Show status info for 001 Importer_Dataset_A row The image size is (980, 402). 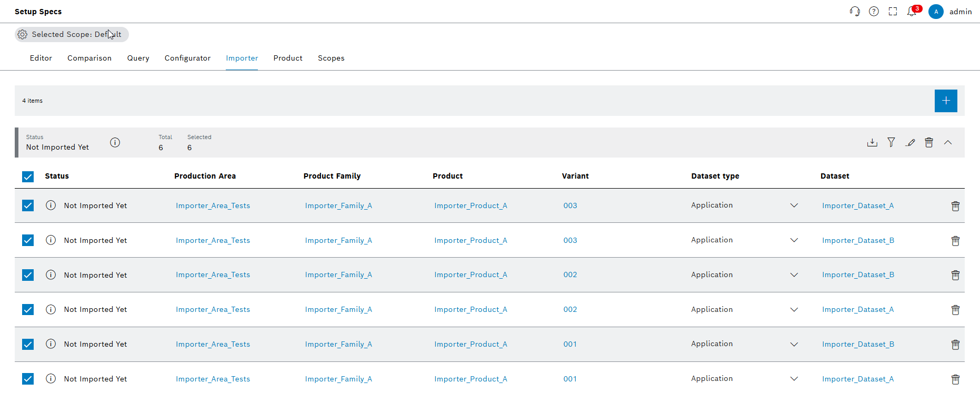point(51,379)
